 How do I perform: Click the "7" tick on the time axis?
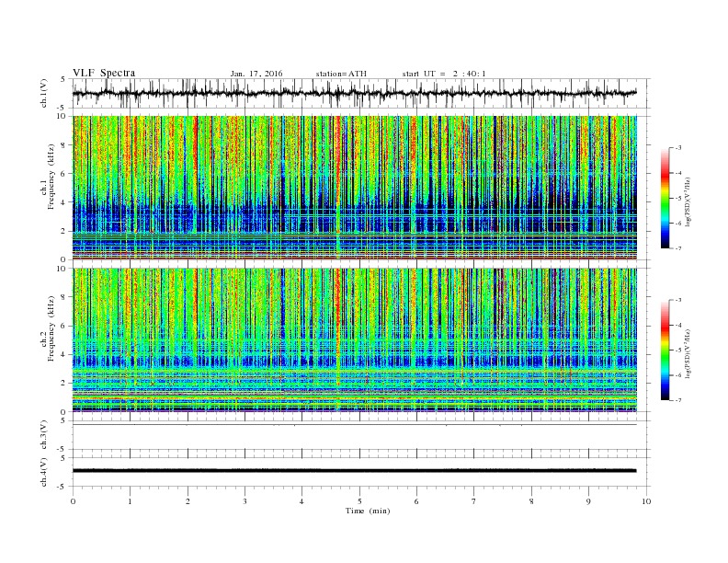tap(474, 501)
